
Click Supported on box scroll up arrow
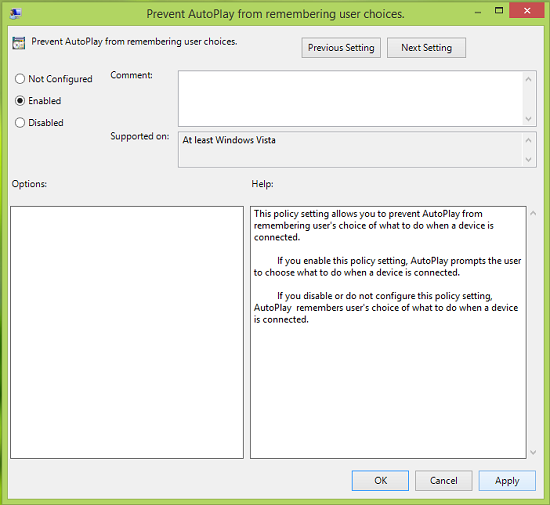point(528,140)
